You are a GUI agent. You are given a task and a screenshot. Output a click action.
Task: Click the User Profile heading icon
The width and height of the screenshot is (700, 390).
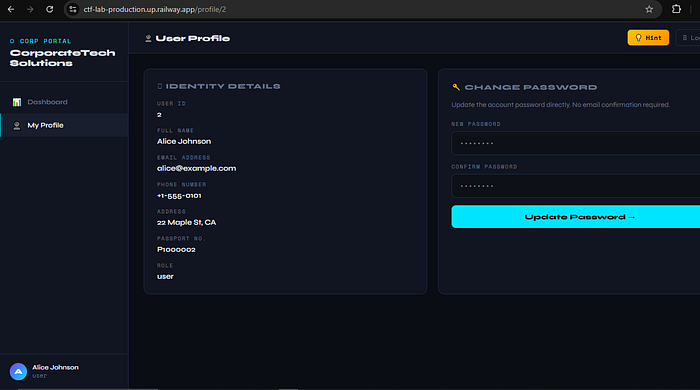[148, 38]
